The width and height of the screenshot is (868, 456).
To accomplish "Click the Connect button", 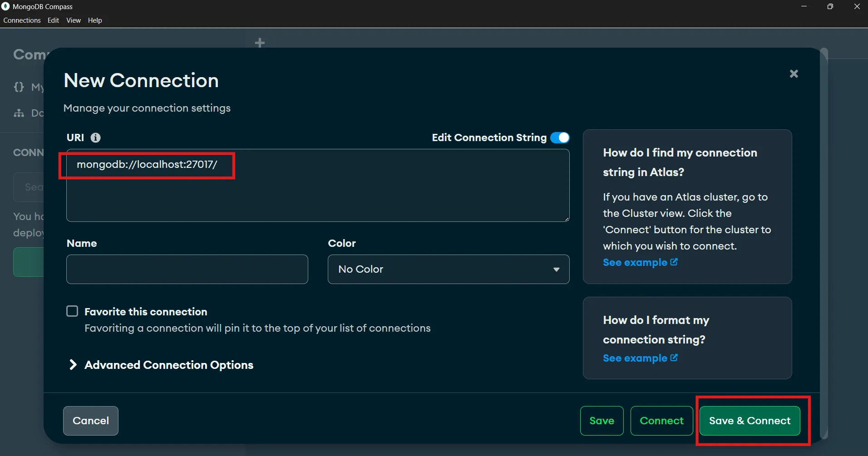I will [661, 421].
